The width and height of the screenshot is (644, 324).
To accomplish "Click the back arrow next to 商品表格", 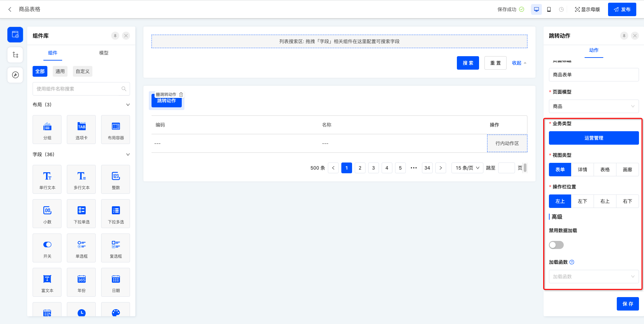I will [x=10, y=9].
